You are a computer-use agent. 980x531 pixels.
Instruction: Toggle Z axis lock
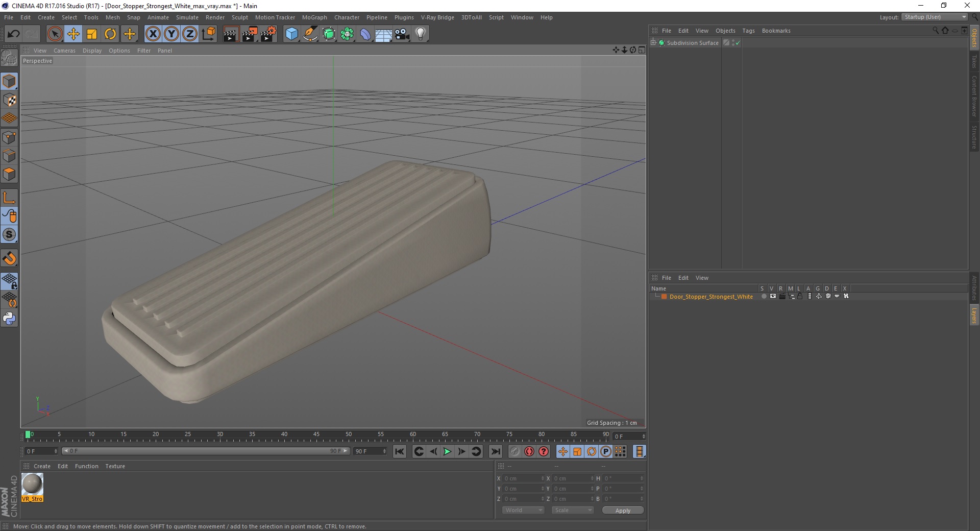(x=190, y=34)
